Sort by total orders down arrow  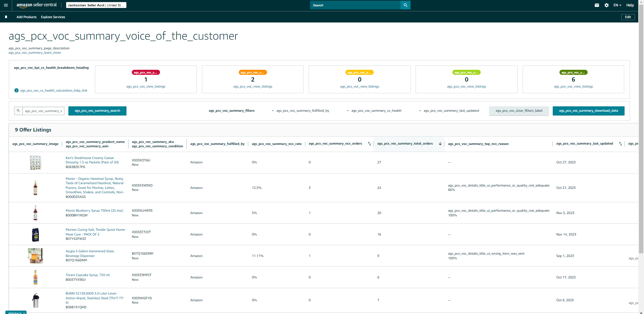point(440,144)
